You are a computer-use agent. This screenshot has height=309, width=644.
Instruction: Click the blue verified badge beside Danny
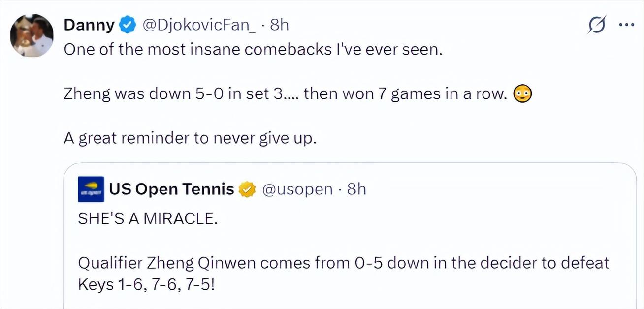pyautogui.click(x=128, y=25)
